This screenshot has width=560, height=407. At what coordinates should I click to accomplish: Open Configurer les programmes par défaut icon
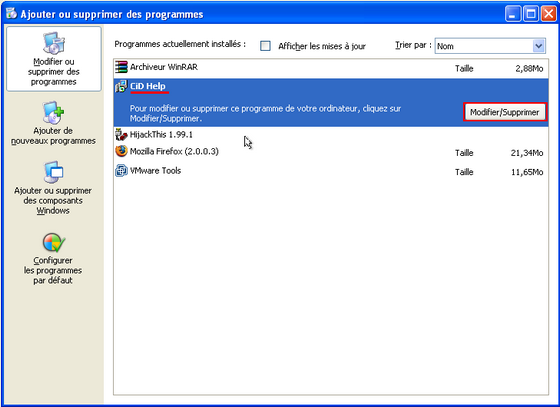[x=54, y=242]
